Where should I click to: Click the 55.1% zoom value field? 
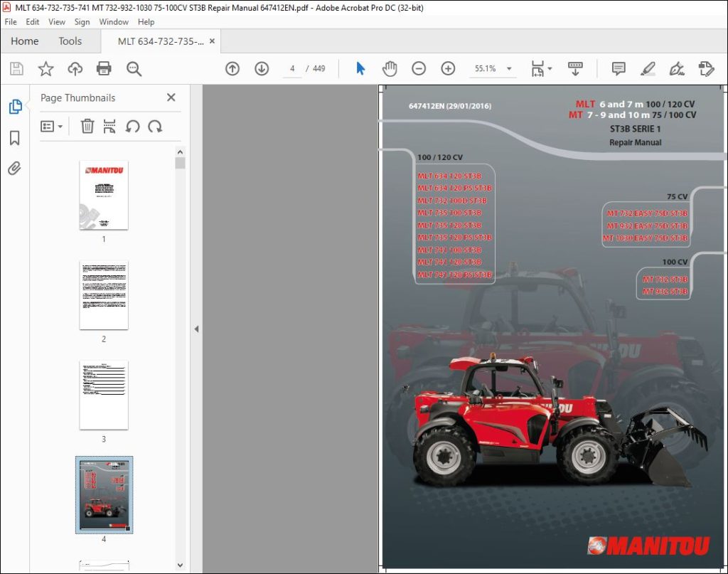click(x=485, y=69)
